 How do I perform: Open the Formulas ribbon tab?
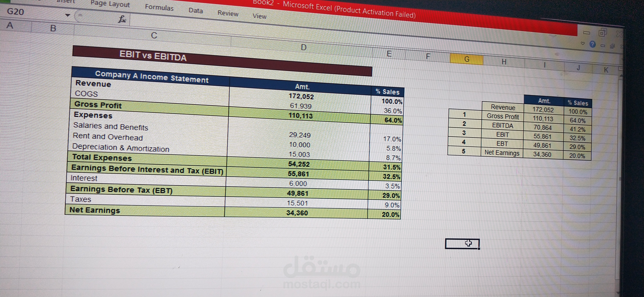(159, 8)
